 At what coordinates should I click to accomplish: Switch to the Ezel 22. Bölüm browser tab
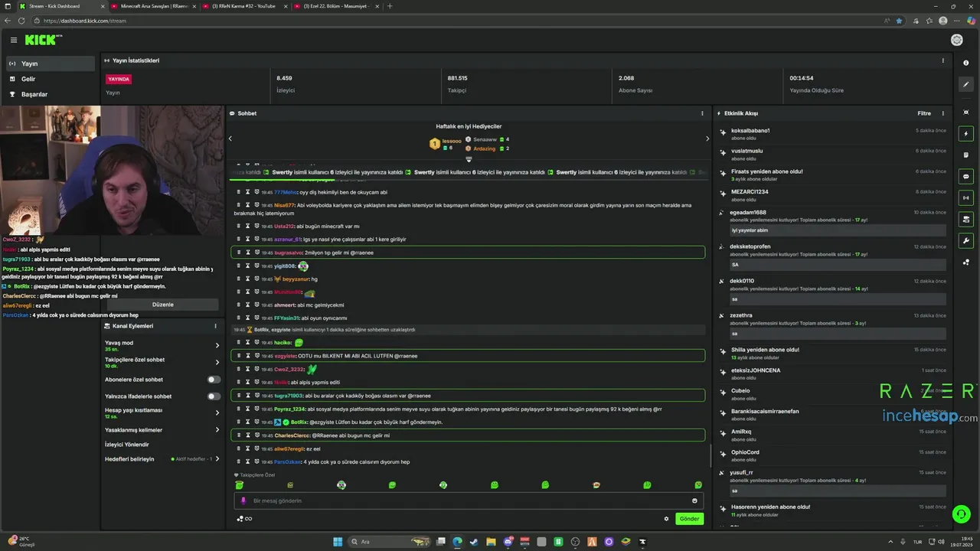(337, 6)
